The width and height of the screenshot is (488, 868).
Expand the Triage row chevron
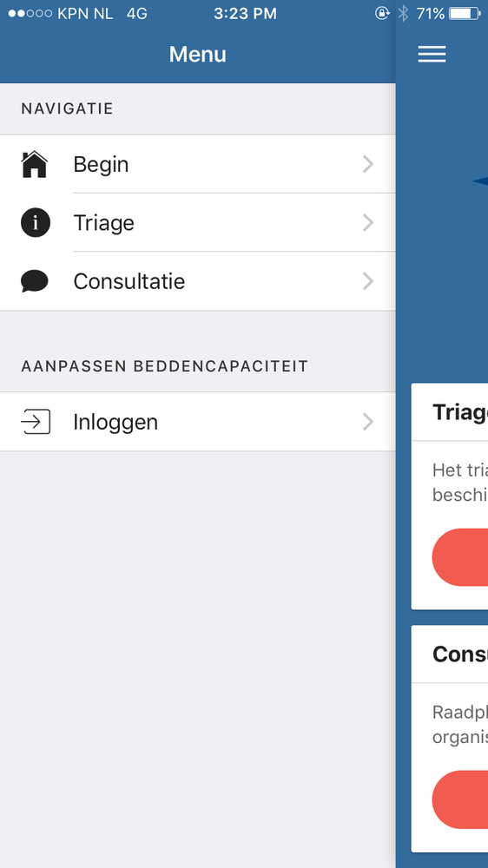[368, 223]
